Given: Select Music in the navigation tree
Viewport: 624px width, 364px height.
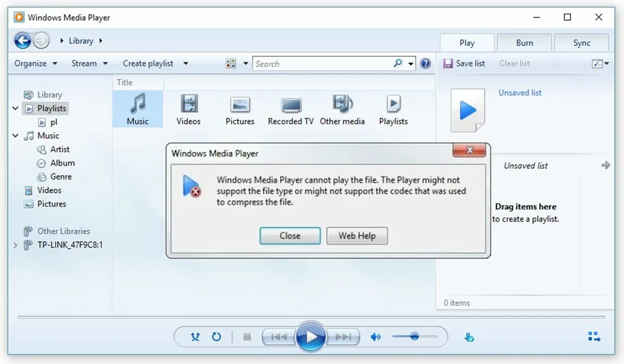Looking at the screenshot, I should pyautogui.click(x=42, y=136).
